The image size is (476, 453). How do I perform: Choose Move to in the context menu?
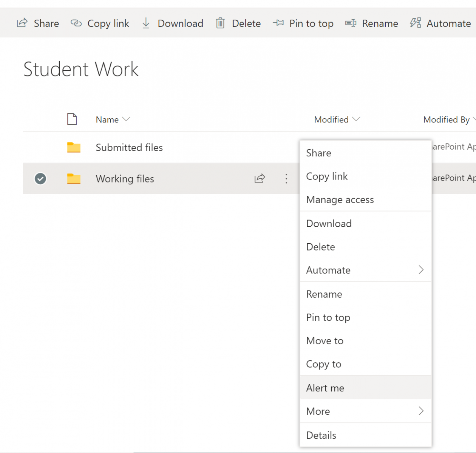[x=366, y=341]
